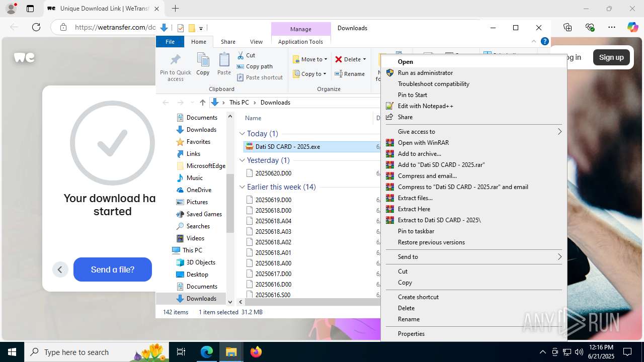
Task: Click the Windows Start button
Action: [12, 352]
